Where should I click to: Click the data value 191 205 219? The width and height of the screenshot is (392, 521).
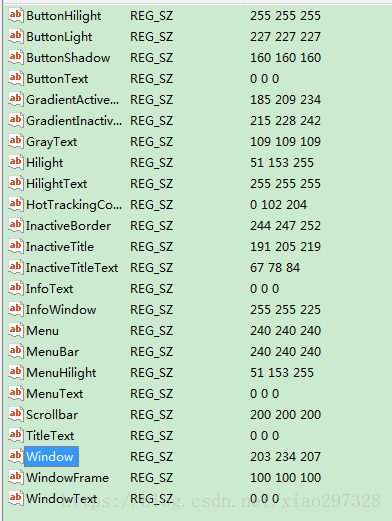(285, 247)
